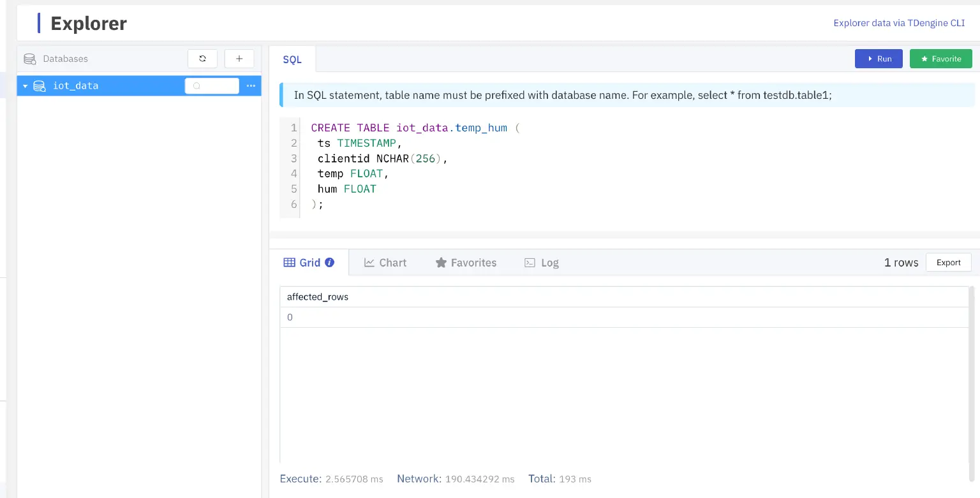This screenshot has width=980, height=498.
Task: Open the Grid results tab
Action: (309, 263)
